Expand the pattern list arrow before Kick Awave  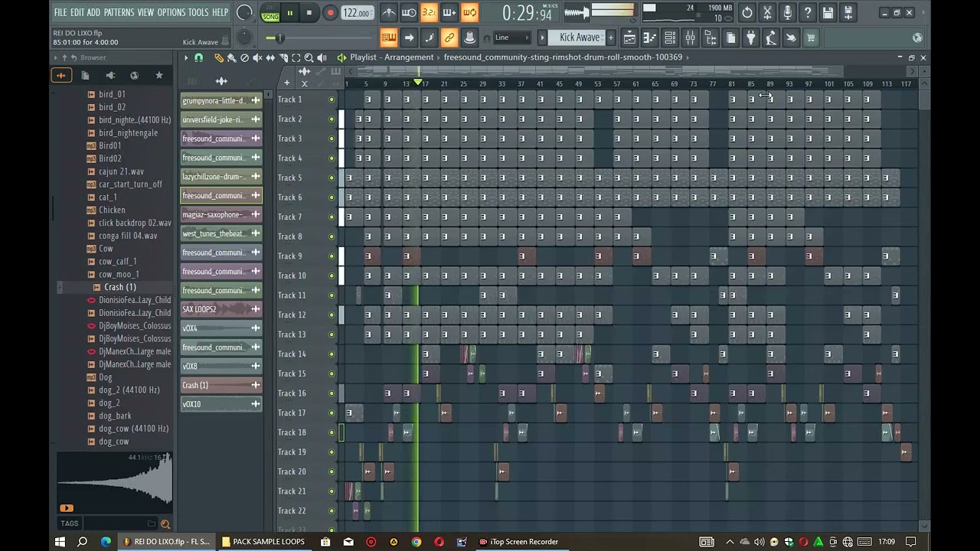coord(543,37)
